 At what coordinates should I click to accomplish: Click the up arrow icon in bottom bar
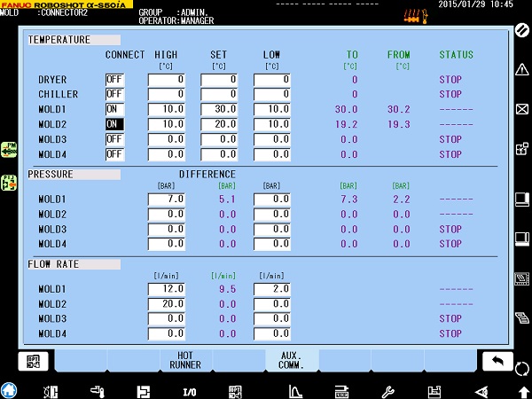tap(524, 393)
